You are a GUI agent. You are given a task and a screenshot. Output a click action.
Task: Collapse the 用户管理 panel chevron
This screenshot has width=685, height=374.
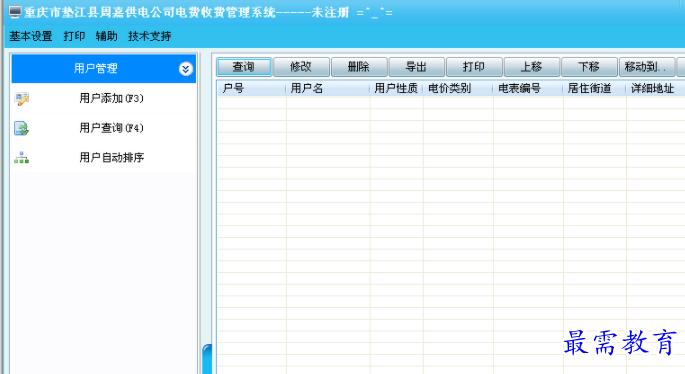click(x=186, y=69)
